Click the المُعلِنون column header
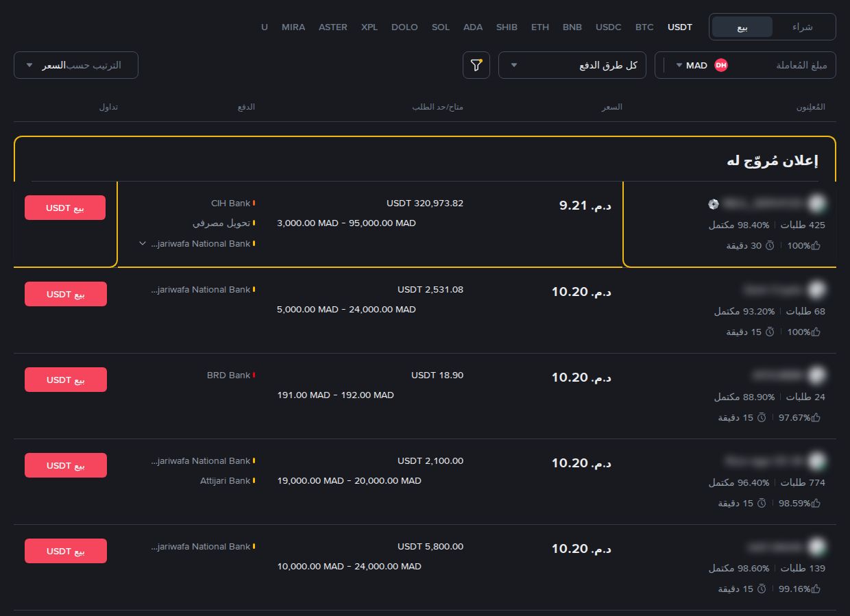 coord(810,108)
